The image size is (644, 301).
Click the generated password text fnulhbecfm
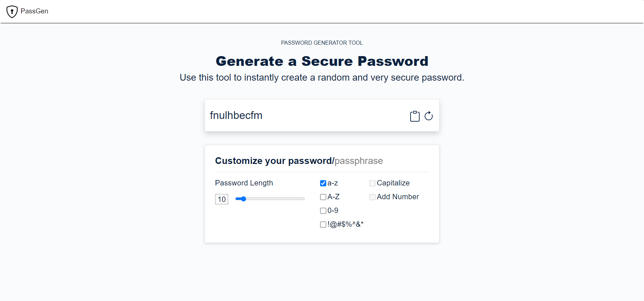pyautogui.click(x=236, y=115)
